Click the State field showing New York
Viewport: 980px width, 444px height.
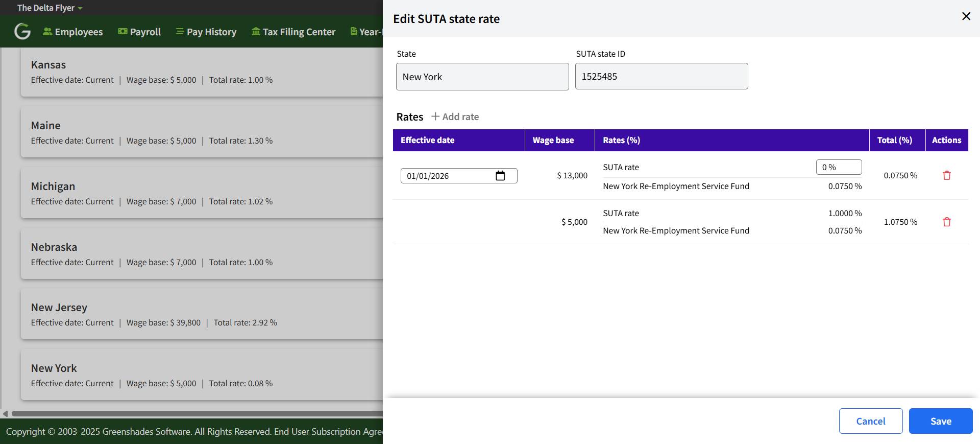point(482,77)
